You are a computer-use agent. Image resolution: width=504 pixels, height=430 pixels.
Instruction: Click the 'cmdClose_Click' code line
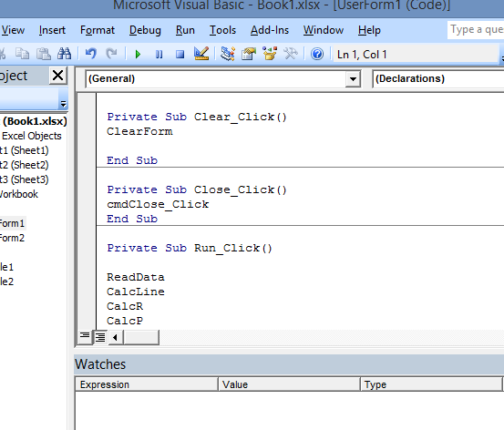158,204
